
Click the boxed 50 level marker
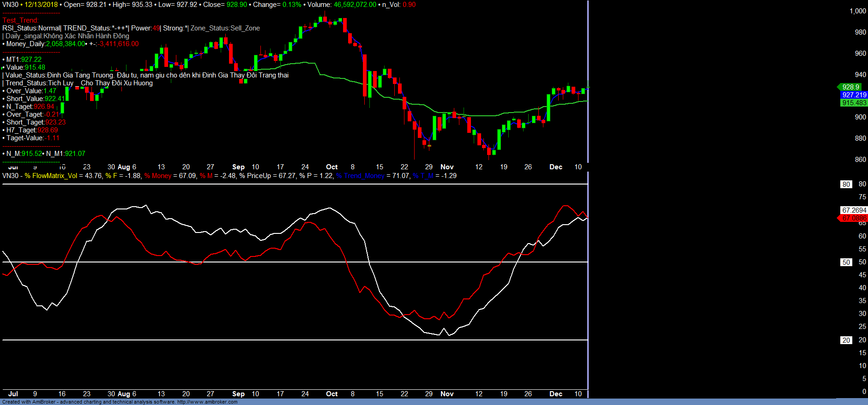846,262
